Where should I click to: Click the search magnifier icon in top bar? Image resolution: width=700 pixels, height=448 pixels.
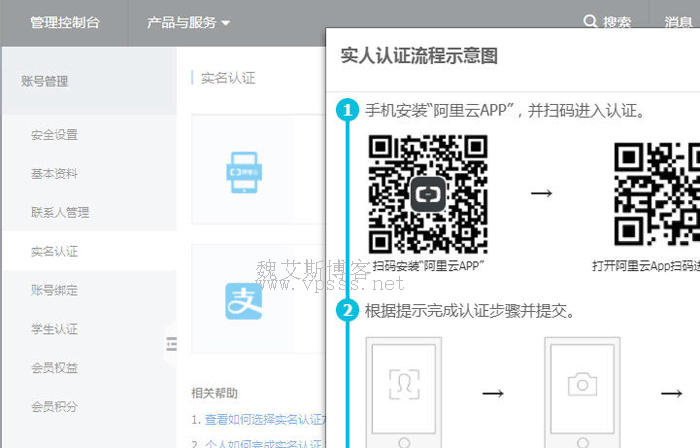pyautogui.click(x=591, y=22)
